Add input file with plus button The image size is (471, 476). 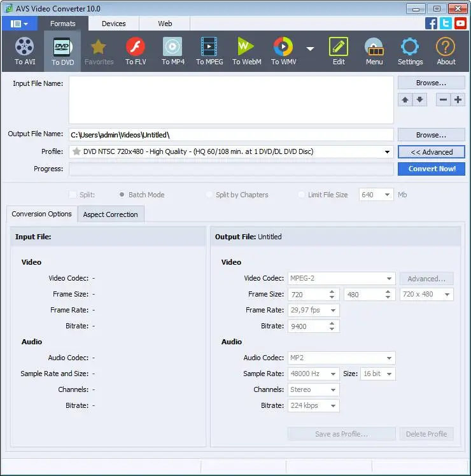[x=458, y=99]
